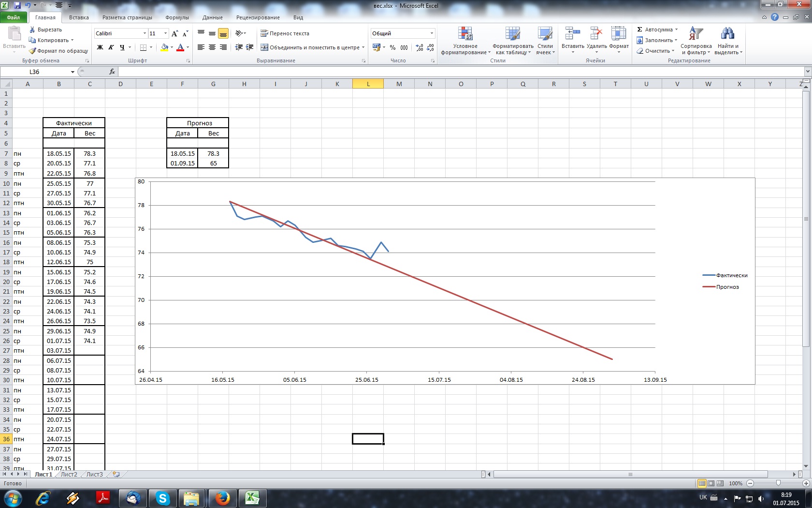The image size is (812, 508).
Task: Switch to the Формулы ribbon tab
Action: click(177, 17)
